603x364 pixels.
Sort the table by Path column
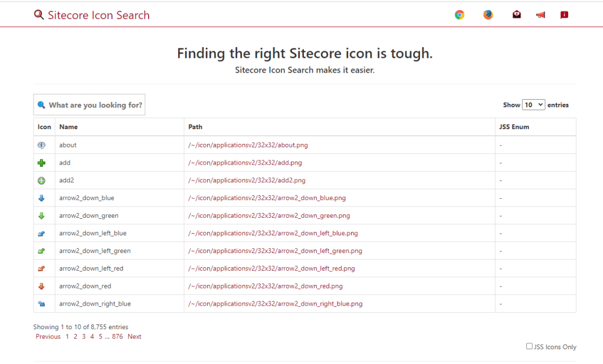click(195, 127)
